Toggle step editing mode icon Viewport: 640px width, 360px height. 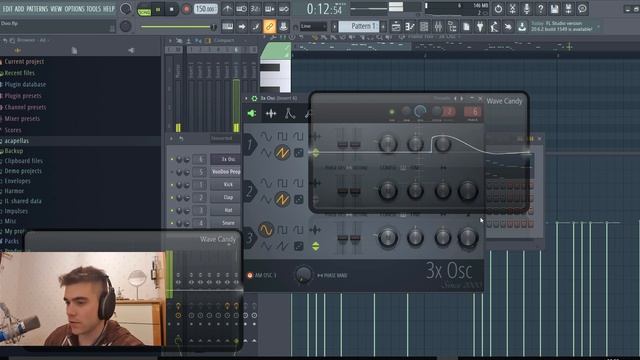pyautogui.click(x=256, y=27)
